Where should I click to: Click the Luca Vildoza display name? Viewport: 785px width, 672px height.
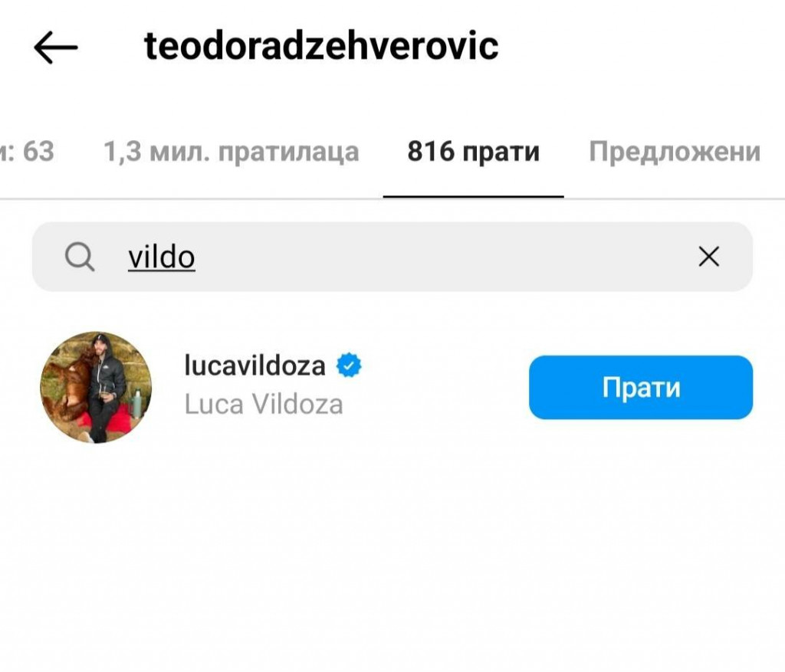point(264,405)
